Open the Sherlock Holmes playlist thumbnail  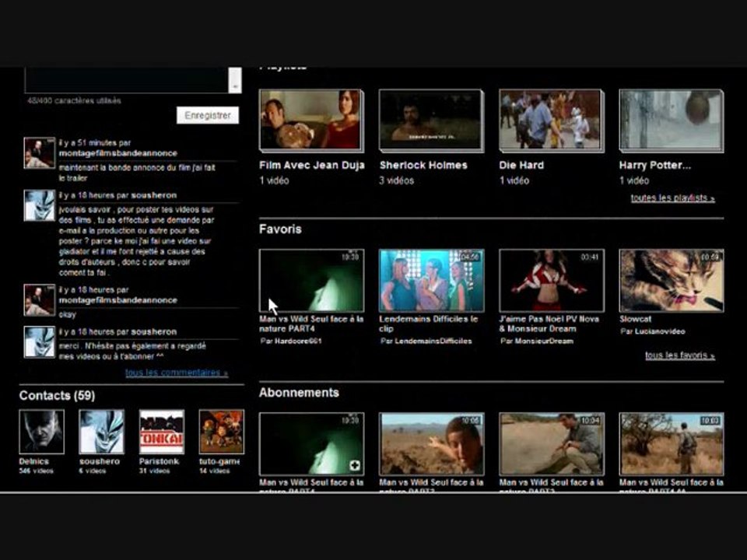431,121
